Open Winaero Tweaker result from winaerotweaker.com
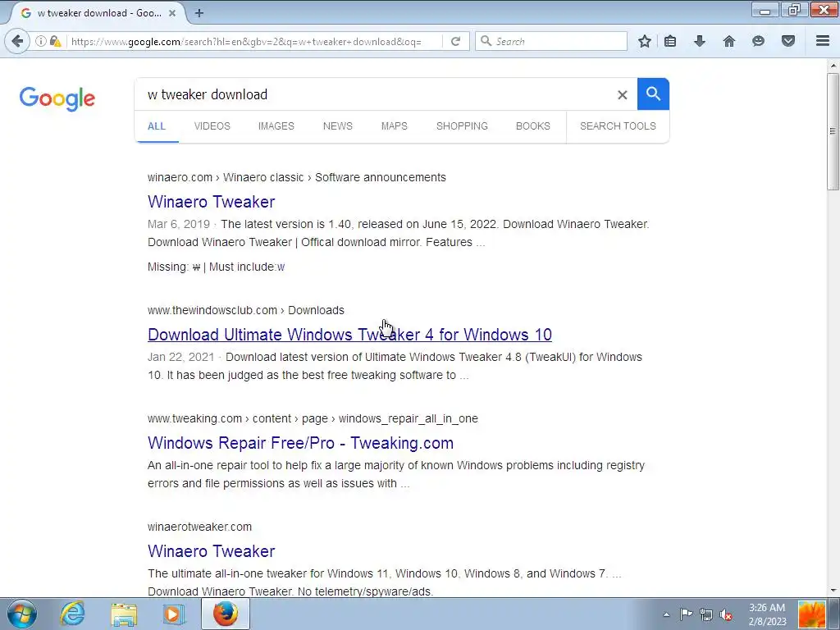This screenshot has height=630, width=840. pos(211,551)
